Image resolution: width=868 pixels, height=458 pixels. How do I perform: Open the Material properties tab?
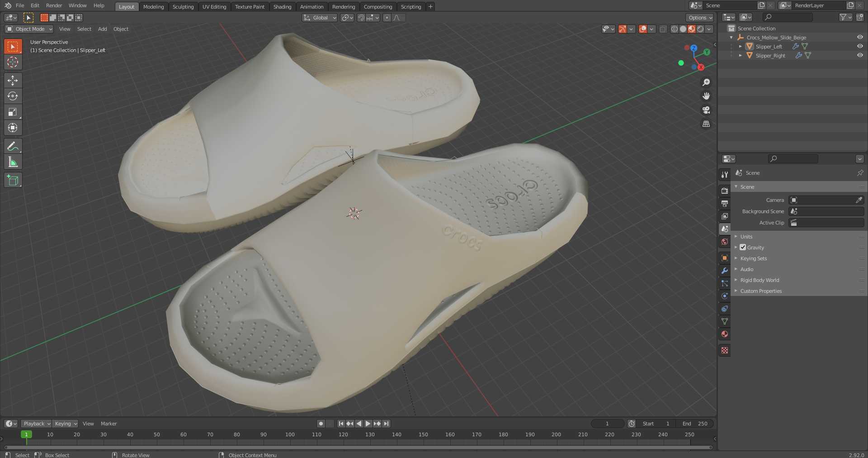pyautogui.click(x=725, y=334)
